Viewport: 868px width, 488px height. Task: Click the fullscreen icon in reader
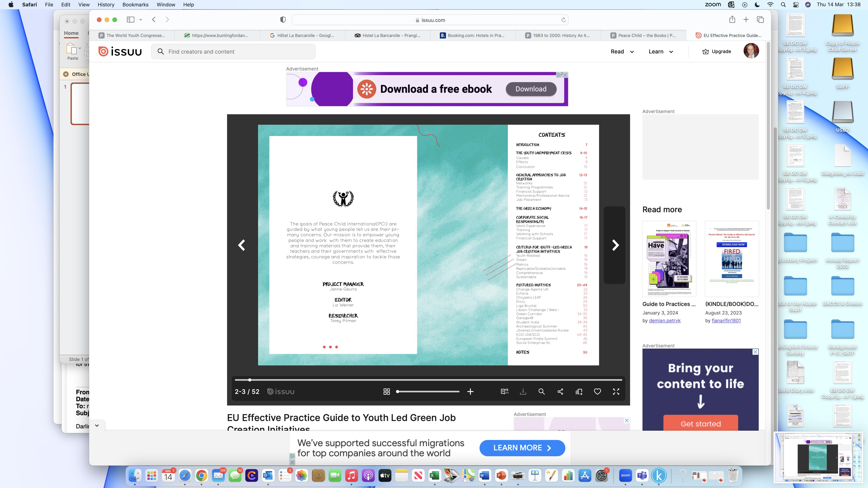tap(616, 391)
